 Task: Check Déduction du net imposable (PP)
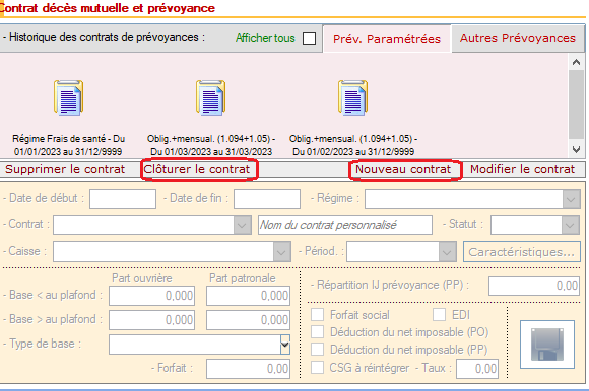pyautogui.click(x=317, y=349)
